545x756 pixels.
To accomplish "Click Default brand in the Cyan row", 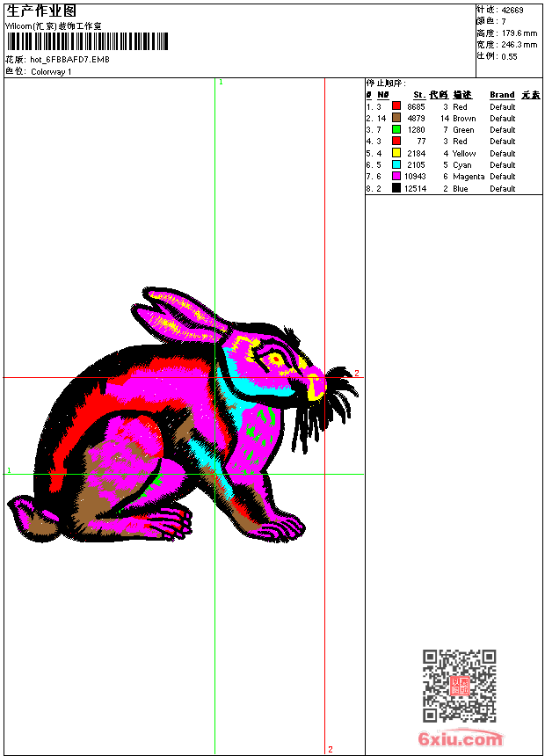I will pos(503,165).
